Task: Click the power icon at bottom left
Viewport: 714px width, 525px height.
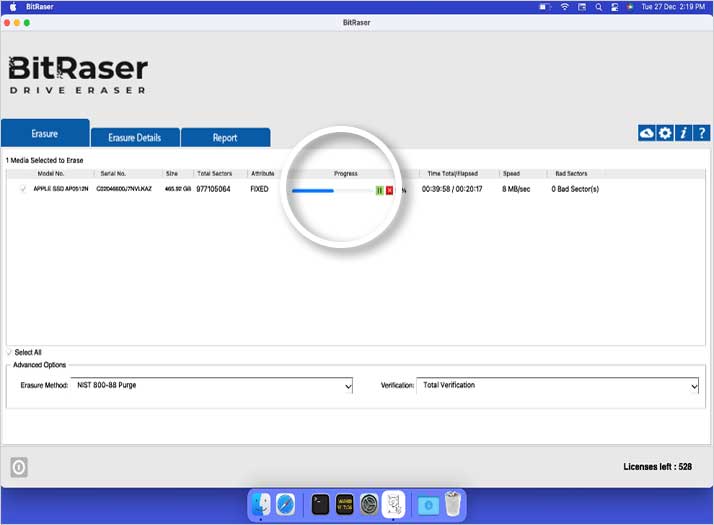Action: 19,467
